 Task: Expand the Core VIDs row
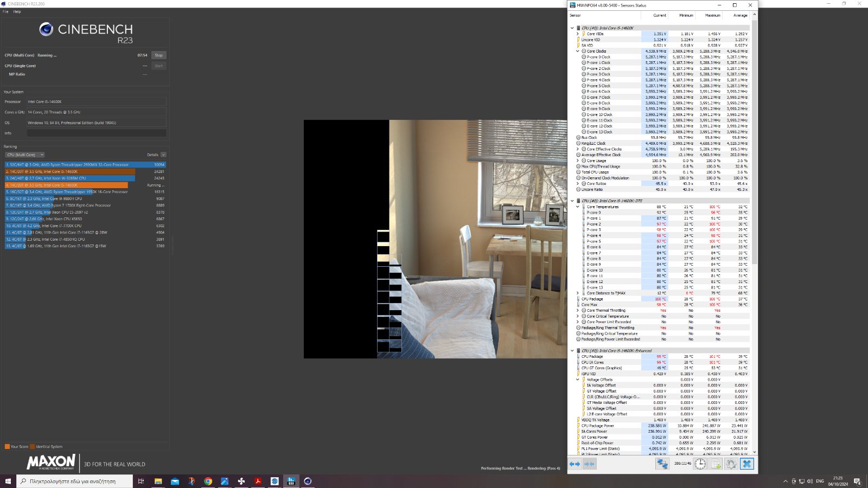click(577, 34)
